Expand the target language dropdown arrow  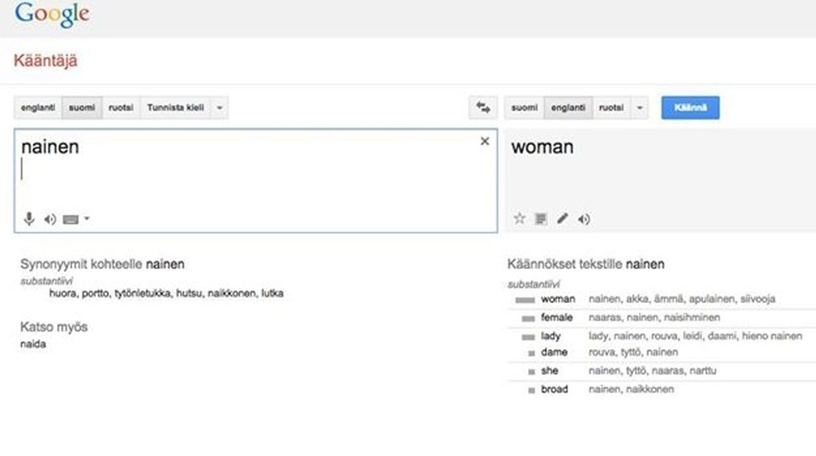(x=639, y=108)
